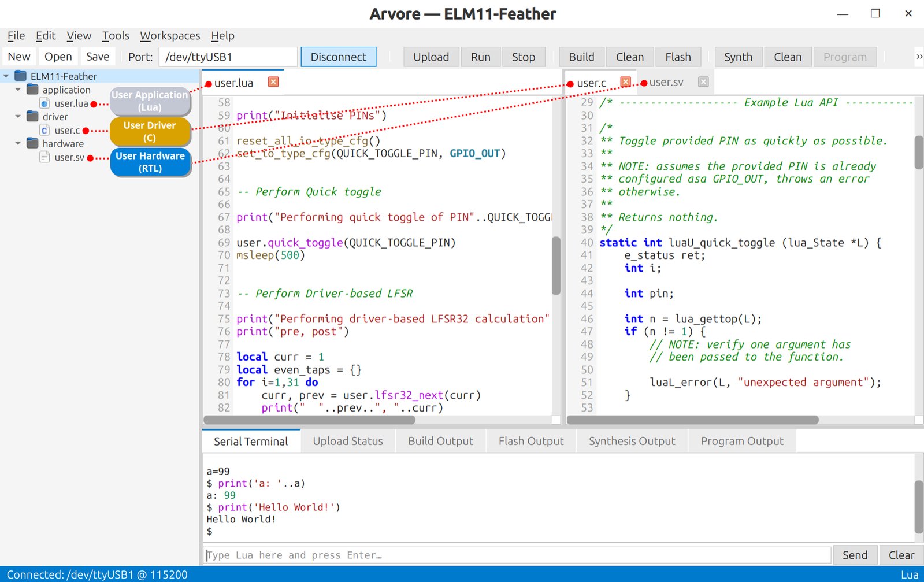Open the View menu
The image size is (924, 582).
(x=79, y=36)
